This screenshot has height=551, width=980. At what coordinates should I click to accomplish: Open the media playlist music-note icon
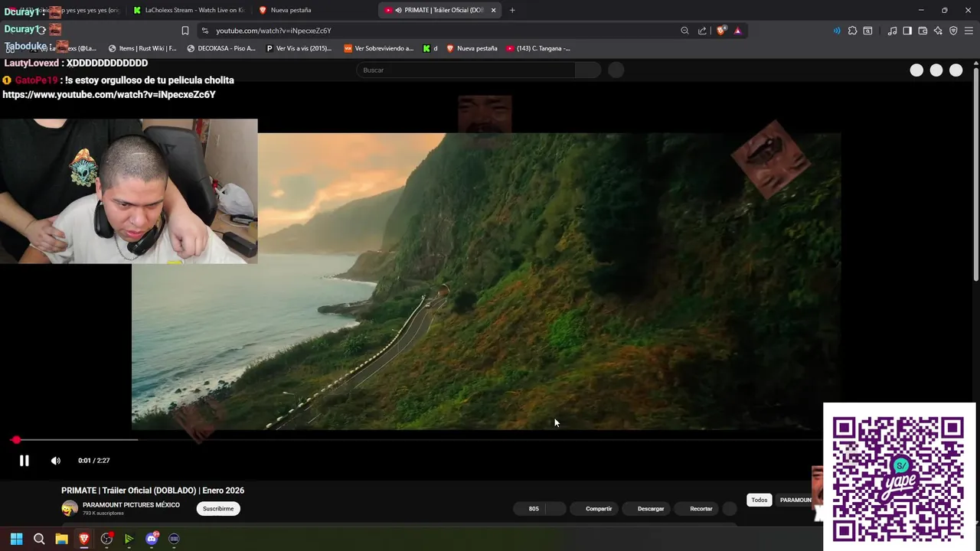click(x=892, y=31)
